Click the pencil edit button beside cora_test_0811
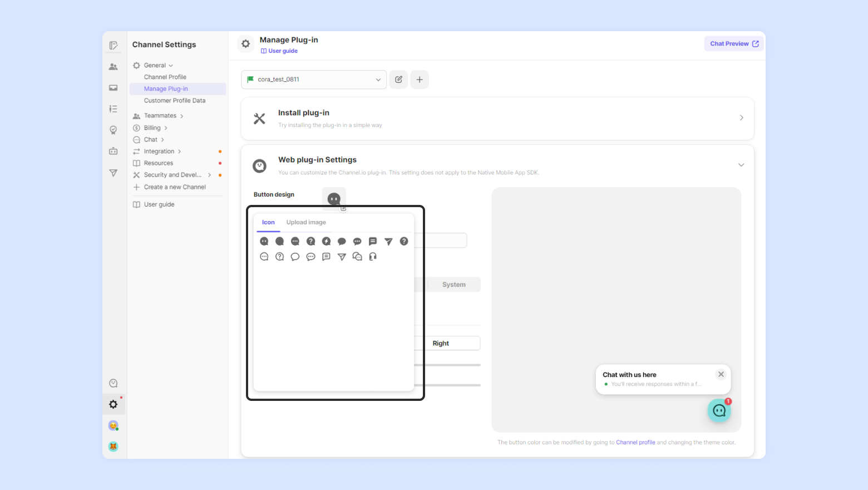The image size is (868, 490). point(399,80)
